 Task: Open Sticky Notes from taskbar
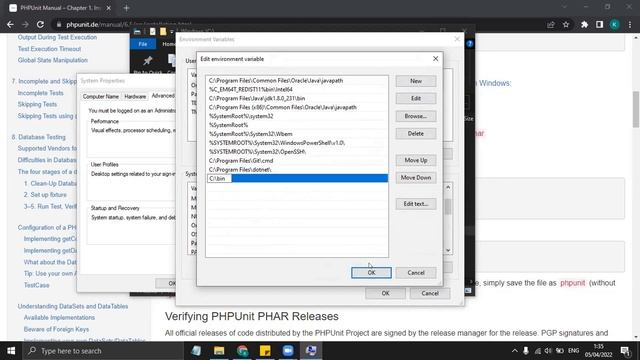click(265, 351)
